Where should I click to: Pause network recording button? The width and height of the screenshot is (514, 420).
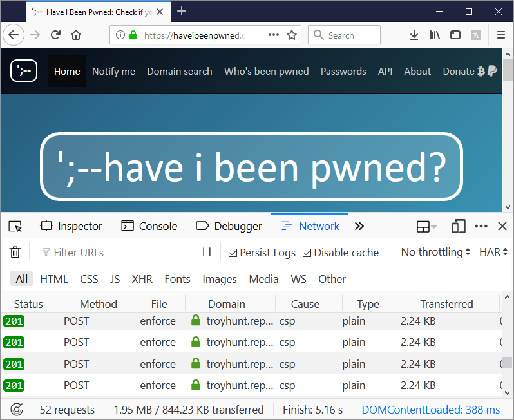pyautogui.click(x=207, y=252)
